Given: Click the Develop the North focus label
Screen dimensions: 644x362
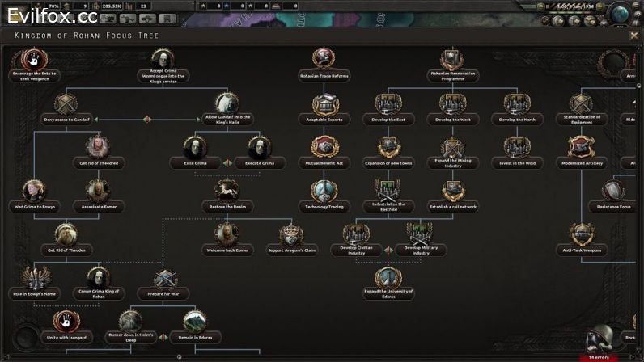Looking at the screenshot, I should point(517,120).
